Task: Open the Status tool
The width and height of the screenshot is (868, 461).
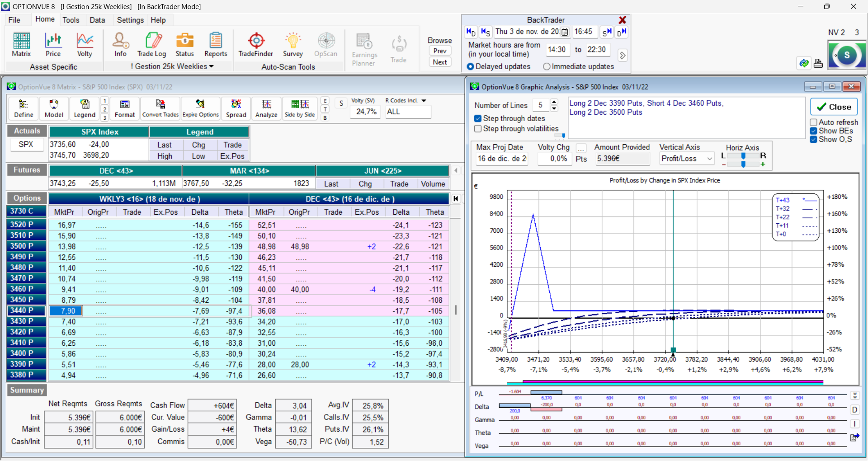Action: tap(185, 45)
